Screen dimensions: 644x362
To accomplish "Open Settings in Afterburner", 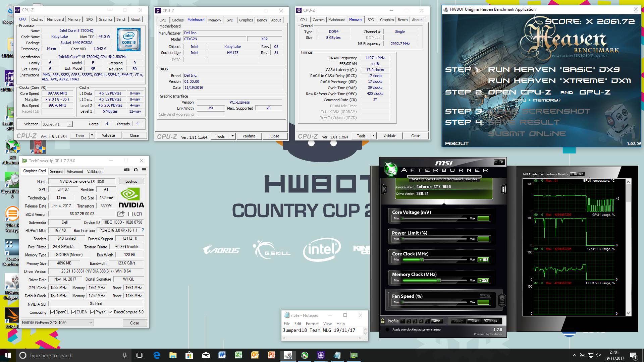I will click(490, 321).
